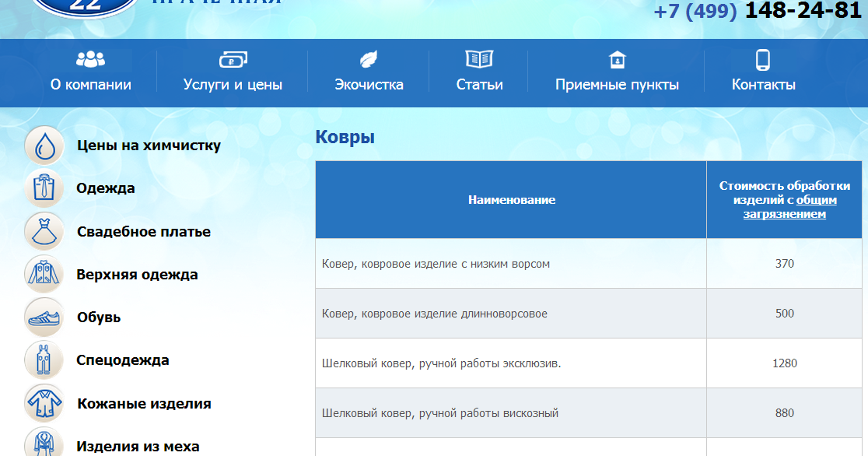The image size is (868, 456).
Task: Click the shirt and tie icon for Одежда
Action: click(x=44, y=188)
